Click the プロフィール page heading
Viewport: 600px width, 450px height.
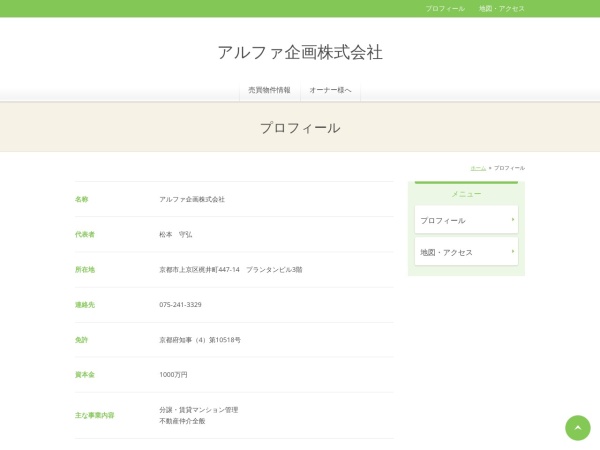[x=300, y=128]
